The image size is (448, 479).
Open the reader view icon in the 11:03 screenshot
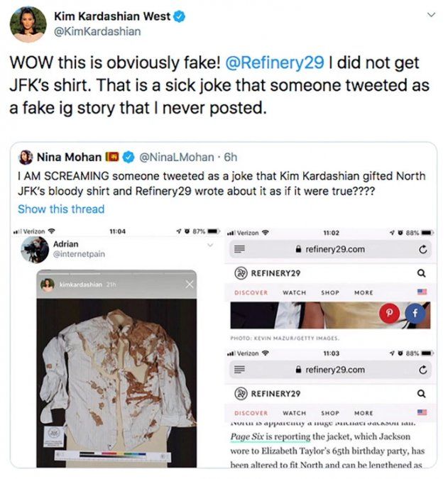240,370
